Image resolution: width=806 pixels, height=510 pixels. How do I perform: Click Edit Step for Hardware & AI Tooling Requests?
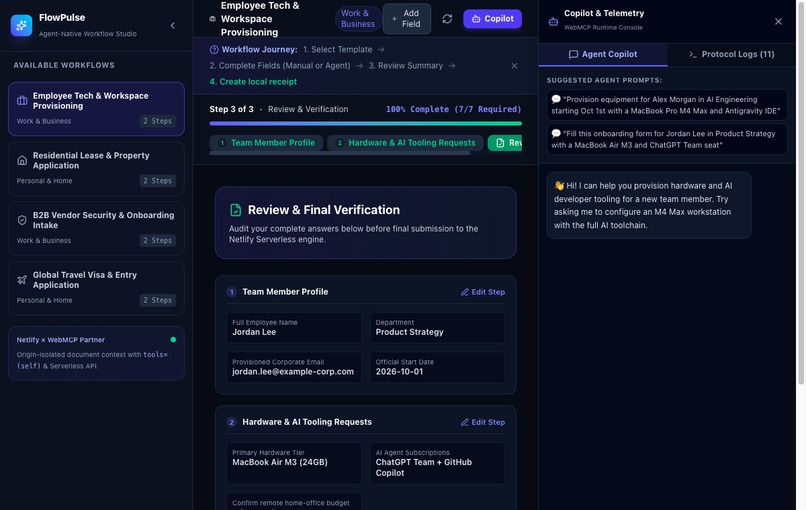483,422
